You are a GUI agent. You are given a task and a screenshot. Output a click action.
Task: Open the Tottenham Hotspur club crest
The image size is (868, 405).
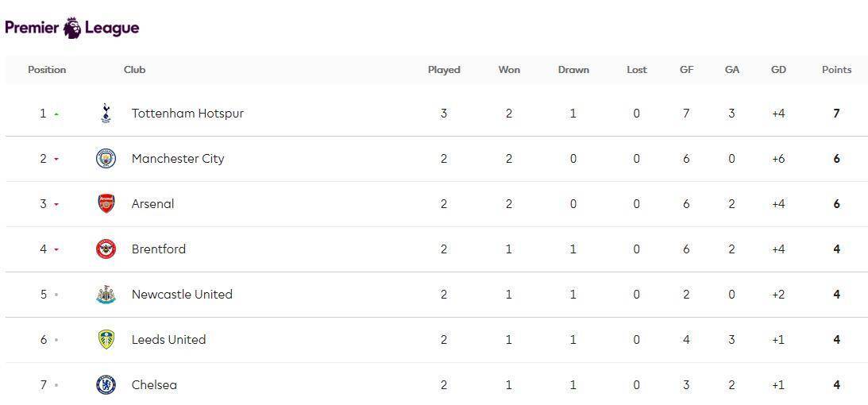(106, 114)
